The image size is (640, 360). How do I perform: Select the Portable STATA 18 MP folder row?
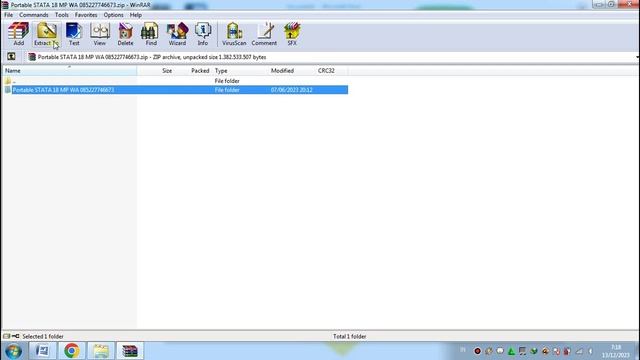point(176,90)
